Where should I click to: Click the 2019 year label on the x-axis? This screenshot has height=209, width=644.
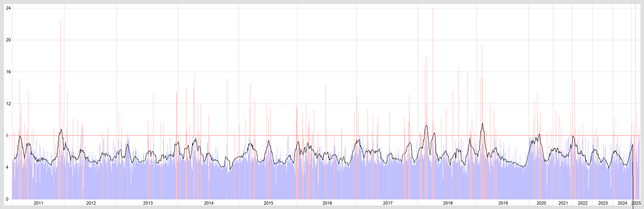click(503, 203)
